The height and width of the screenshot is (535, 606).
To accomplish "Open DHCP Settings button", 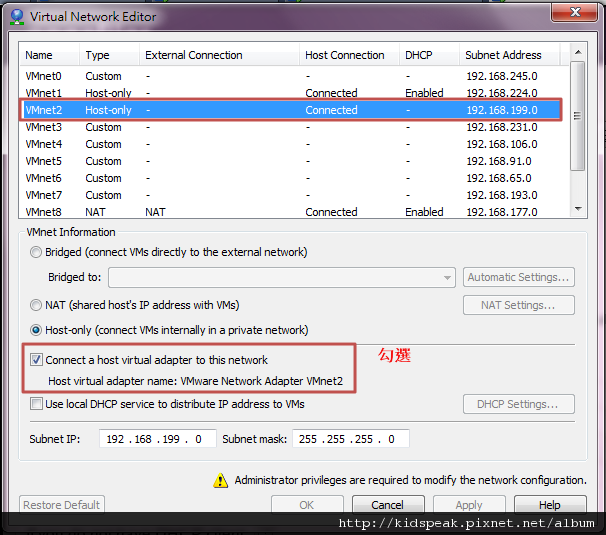I will click(519, 404).
